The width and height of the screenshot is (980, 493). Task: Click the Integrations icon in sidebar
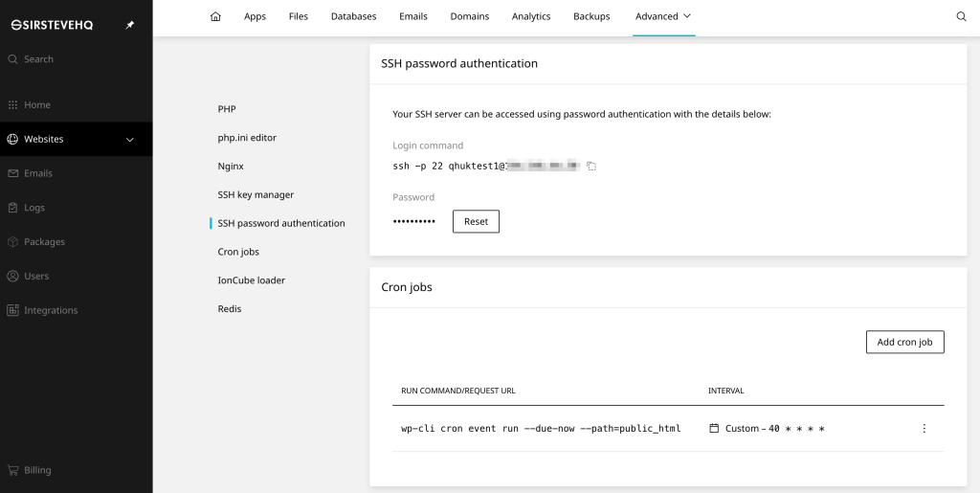click(12, 310)
